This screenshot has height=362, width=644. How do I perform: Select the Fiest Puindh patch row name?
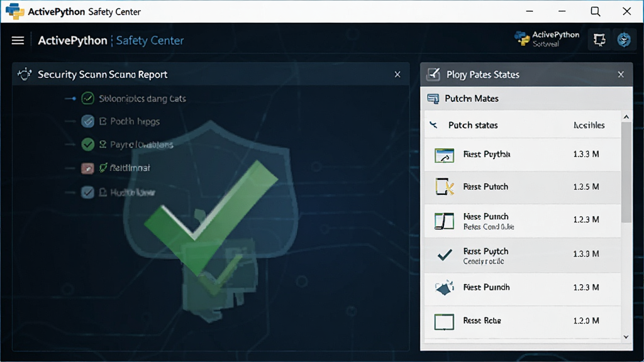pyautogui.click(x=486, y=287)
